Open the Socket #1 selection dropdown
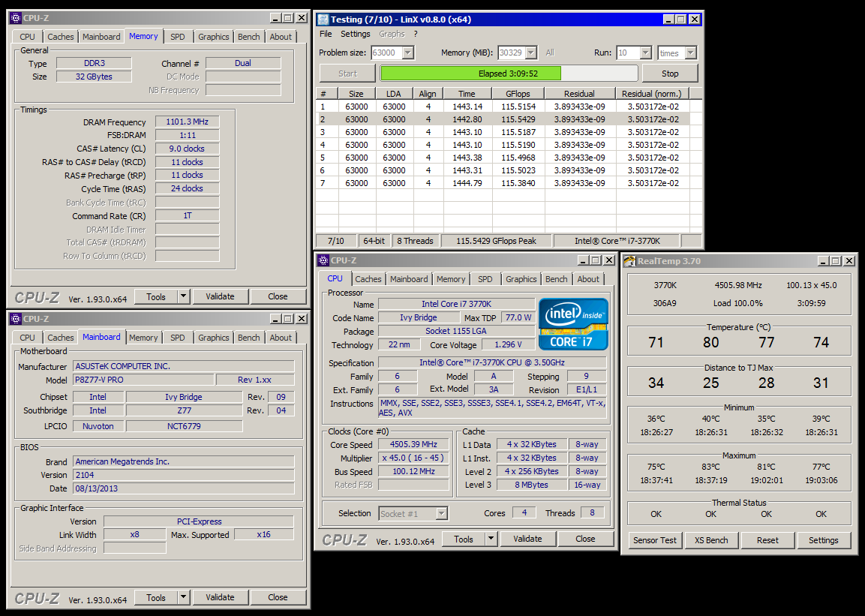 441,514
